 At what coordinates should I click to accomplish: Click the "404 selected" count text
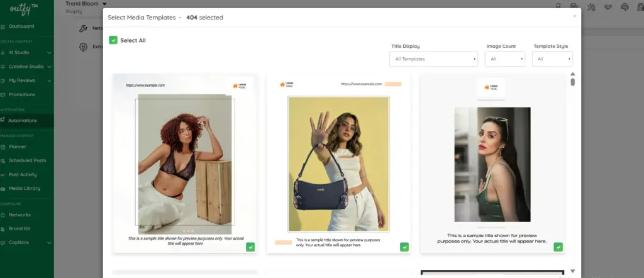pyautogui.click(x=204, y=18)
